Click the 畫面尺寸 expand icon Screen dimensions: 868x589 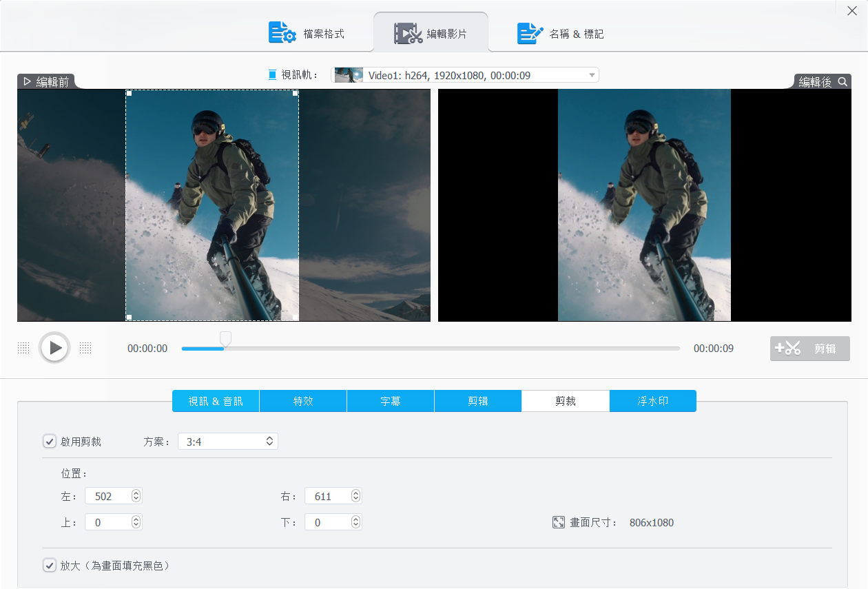tap(559, 522)
